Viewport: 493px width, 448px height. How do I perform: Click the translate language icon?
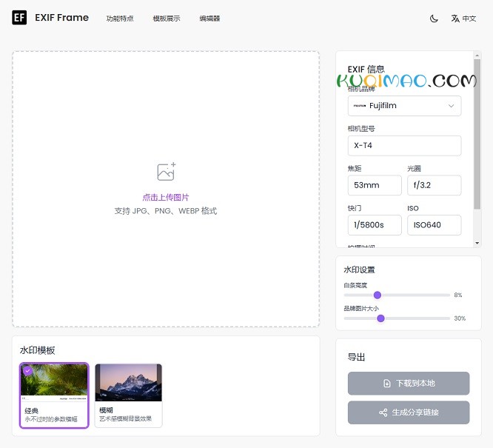coord(455,19)
